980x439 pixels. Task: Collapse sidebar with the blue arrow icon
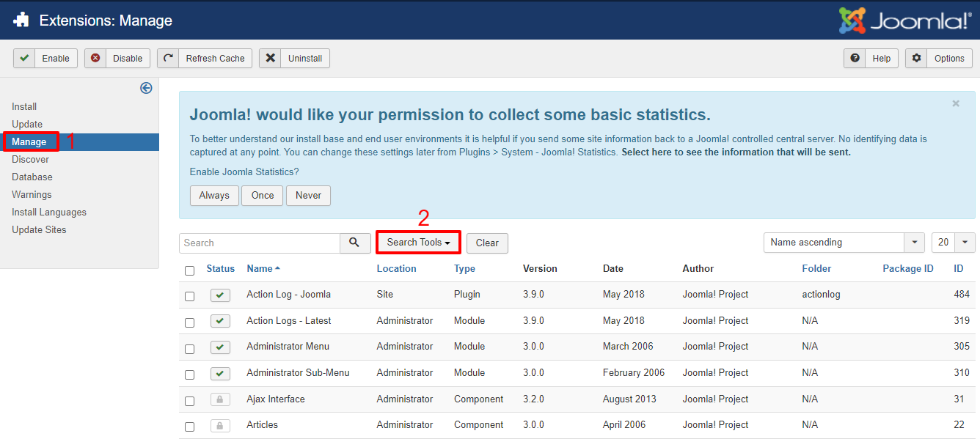click(146, 88)
